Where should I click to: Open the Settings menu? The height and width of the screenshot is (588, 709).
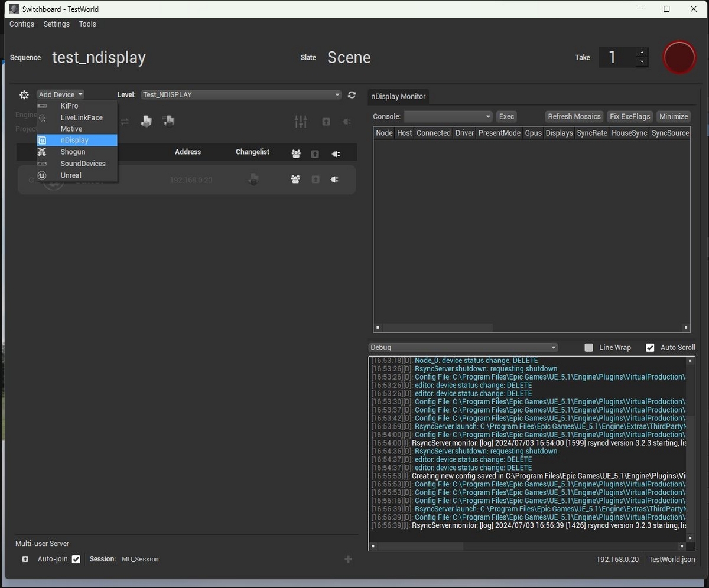(57, 24)
